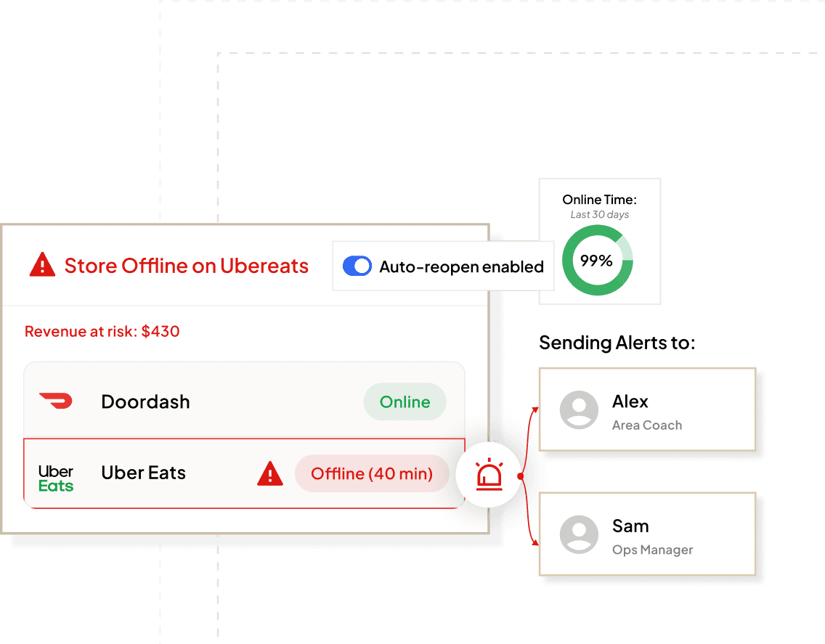Image resolution: width=825 pixels, height=644 pixels.
Task: Click the Online status badge for Doordash
Action: pos(405,402)
